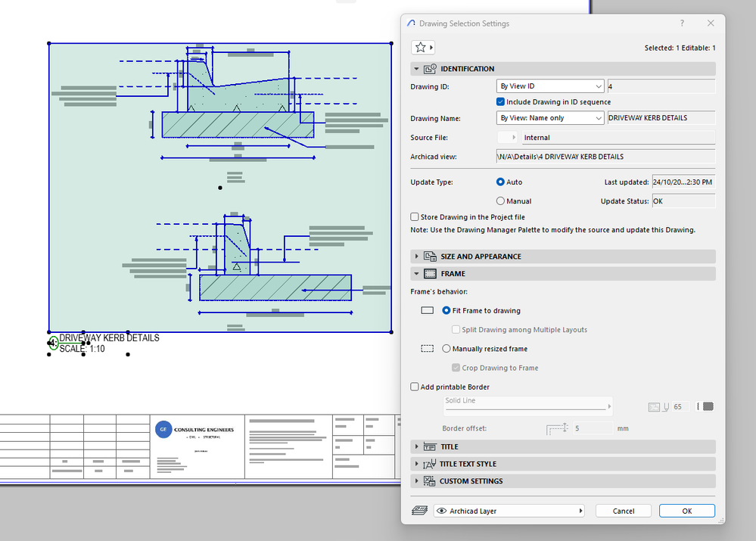756x541 pixels.
Task: Choose Manually resized frame option
Action: 446,349
